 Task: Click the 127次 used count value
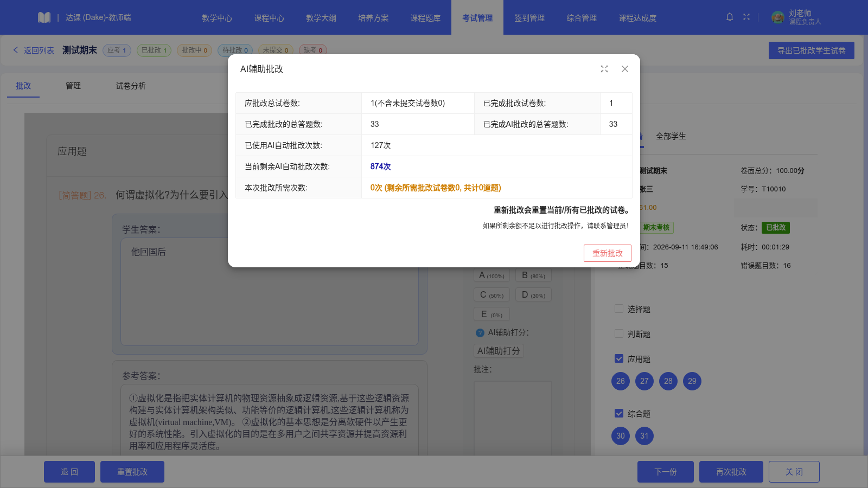tap(380, 145)
